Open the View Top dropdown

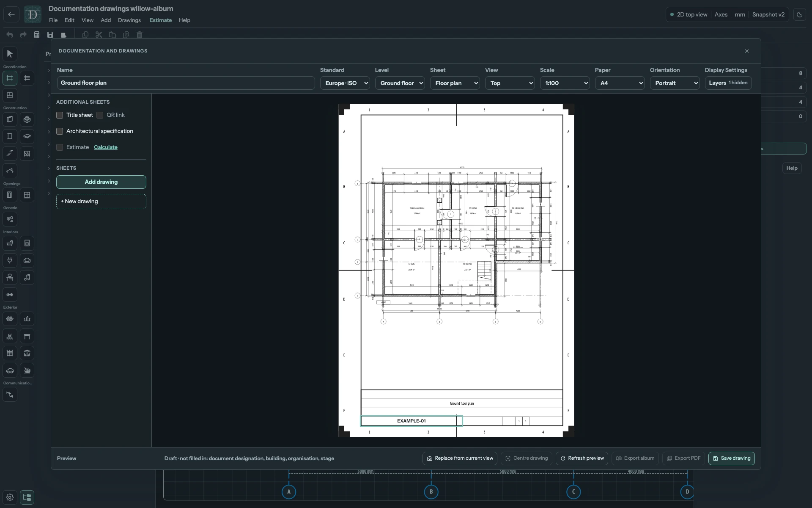point(510,83)
